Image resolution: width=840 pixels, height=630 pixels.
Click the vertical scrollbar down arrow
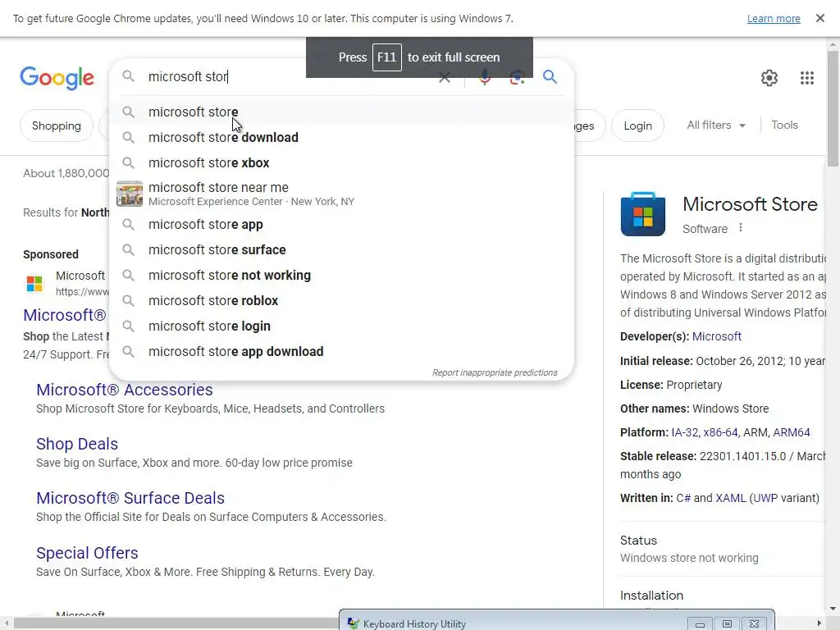coord(833,608)
